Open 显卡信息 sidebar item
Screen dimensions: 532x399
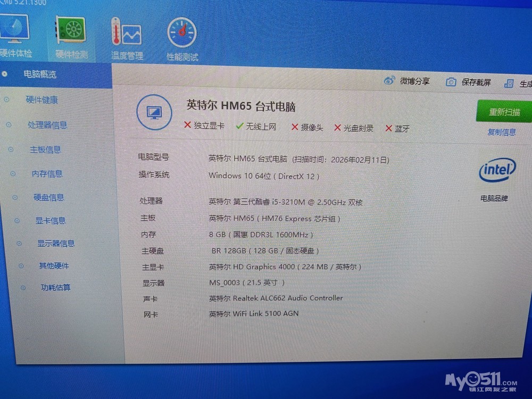pos(51,220)
